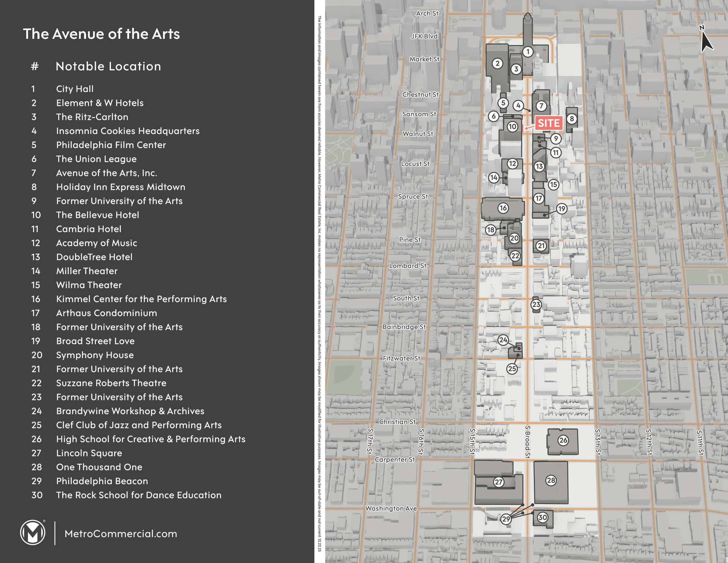Viewport: 728px width, 563px height.
Task: Click the 'Walnut St' street label
Action: coord(418,134)
